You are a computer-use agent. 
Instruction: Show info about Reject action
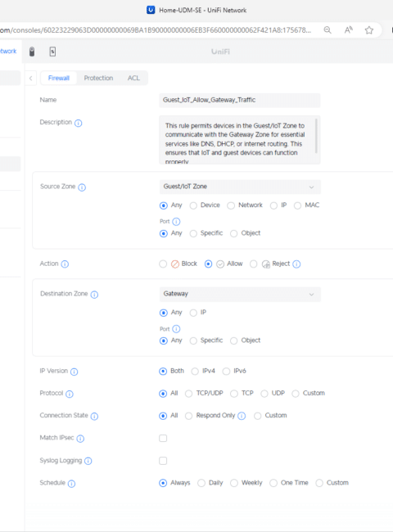click(296, 264)
